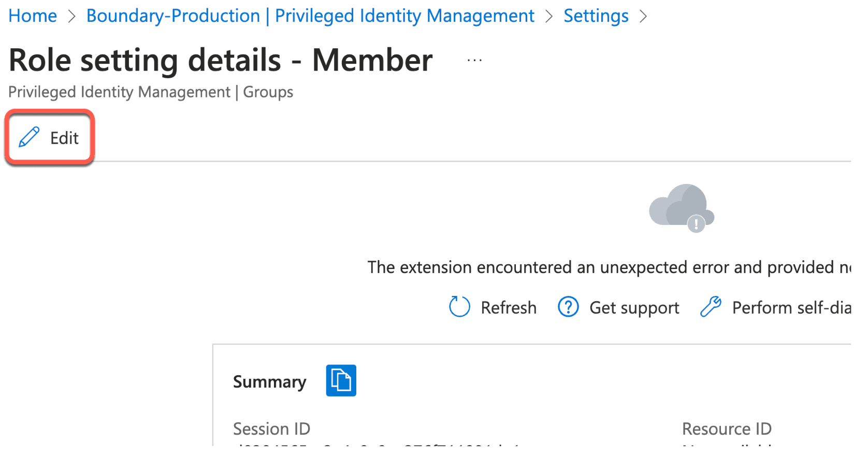The image size is (868, 454).
Task: Click the pencil icon beside Edit
Action: point(29,137)
